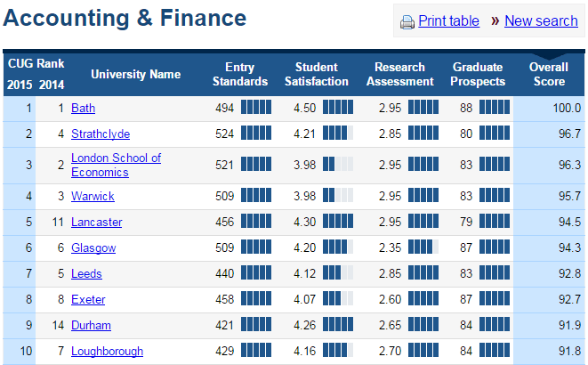The image size is (588, 365).
Task: Select Glasgow's Research Assessment value 2.35
Action: click(390, 248)
